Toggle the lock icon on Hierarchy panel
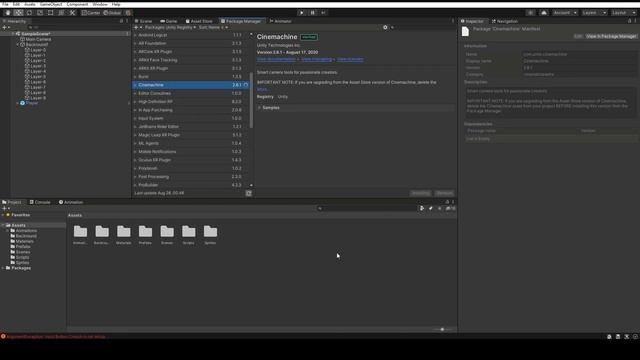The image size is (640, 360). [121, 21]
